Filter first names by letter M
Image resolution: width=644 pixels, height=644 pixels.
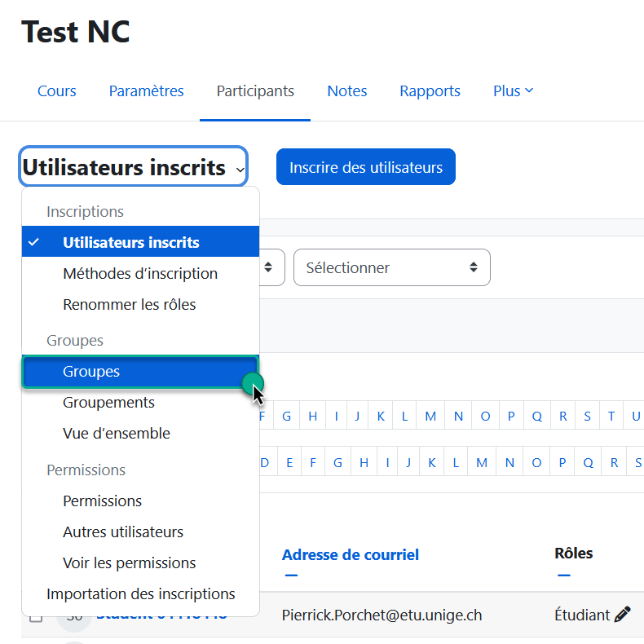tap(430, 417)
